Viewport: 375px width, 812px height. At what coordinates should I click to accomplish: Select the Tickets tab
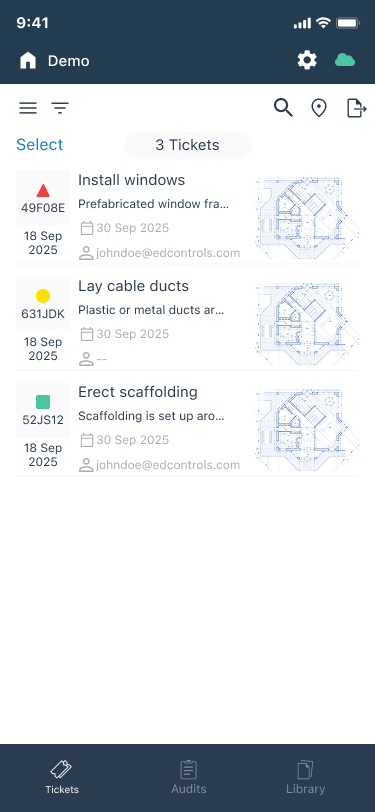[x=62, y=777]
